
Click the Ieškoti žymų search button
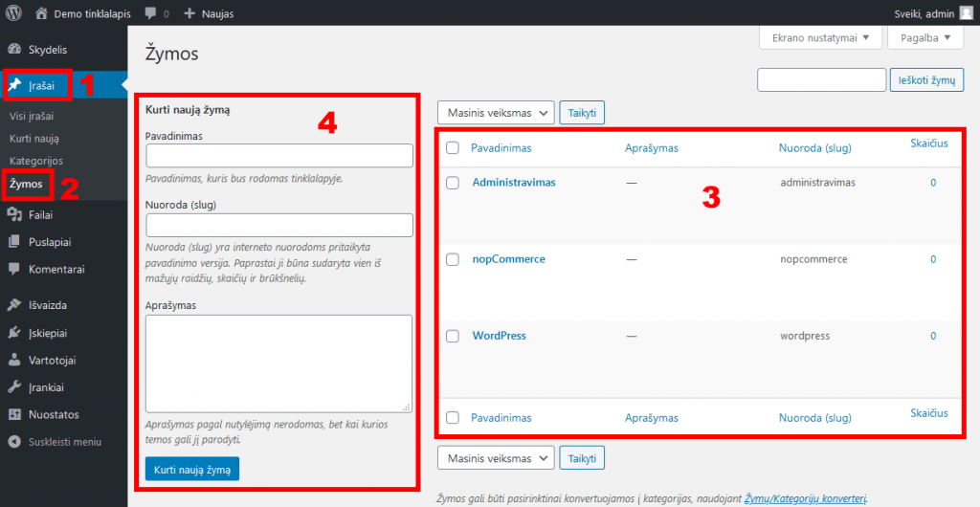926,80
